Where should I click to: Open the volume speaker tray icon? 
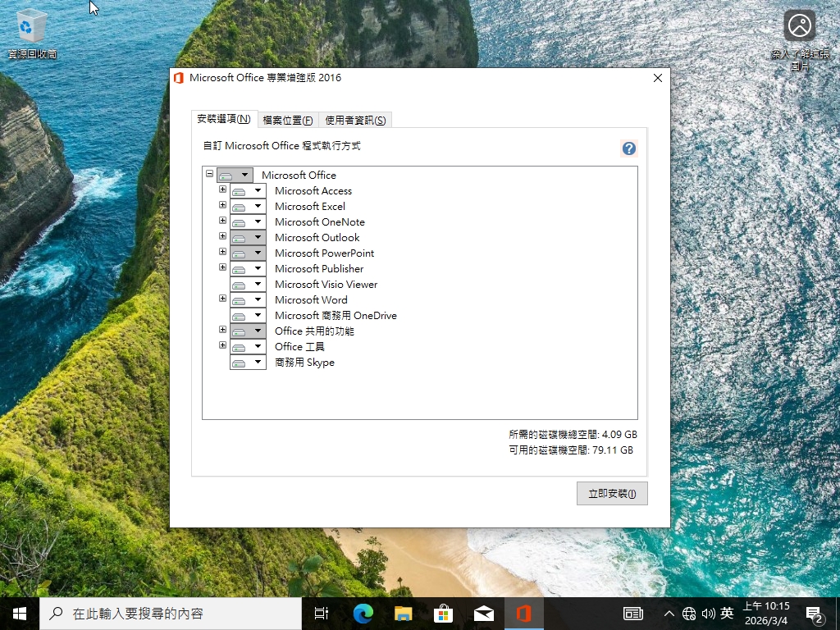click(708, 614)
